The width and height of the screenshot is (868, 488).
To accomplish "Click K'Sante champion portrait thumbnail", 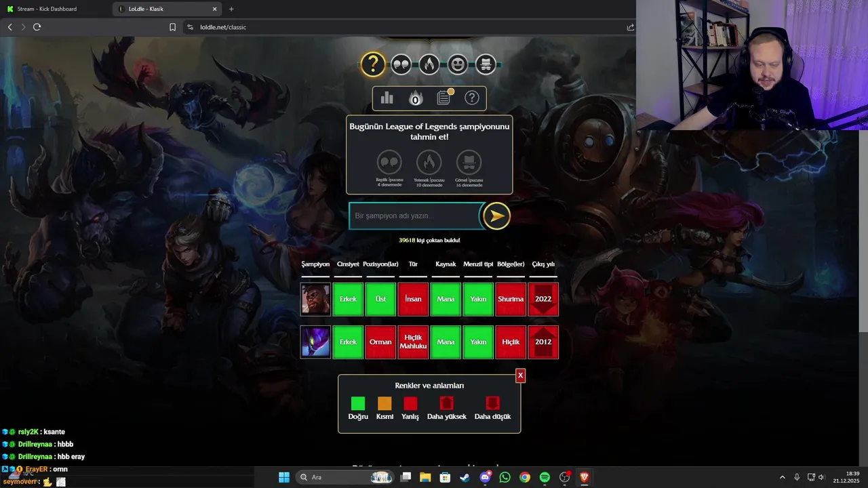I will tap(316, 299).
